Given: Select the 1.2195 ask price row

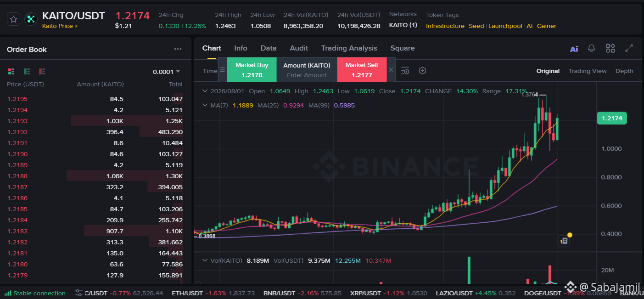Looking at the screenshot, I should 95,99.
